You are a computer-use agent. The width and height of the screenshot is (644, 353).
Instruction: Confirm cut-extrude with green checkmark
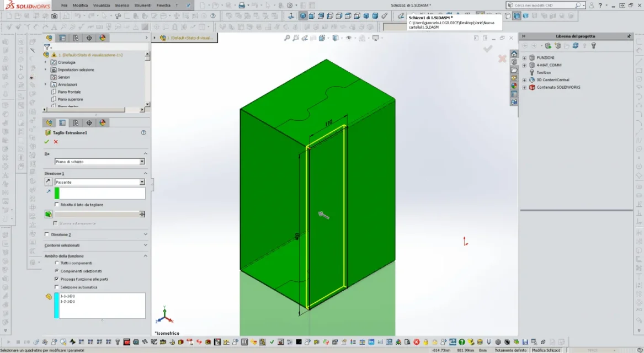[x=46, y=142]
